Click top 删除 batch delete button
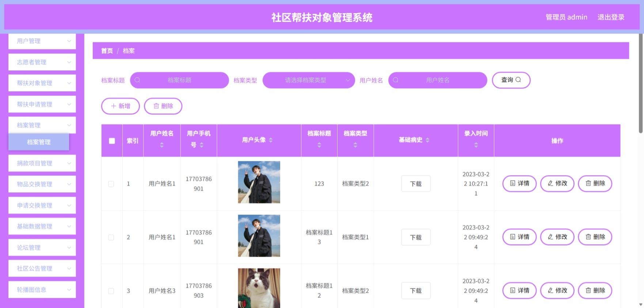Screen dimensions: 644x308 point(163,106)
